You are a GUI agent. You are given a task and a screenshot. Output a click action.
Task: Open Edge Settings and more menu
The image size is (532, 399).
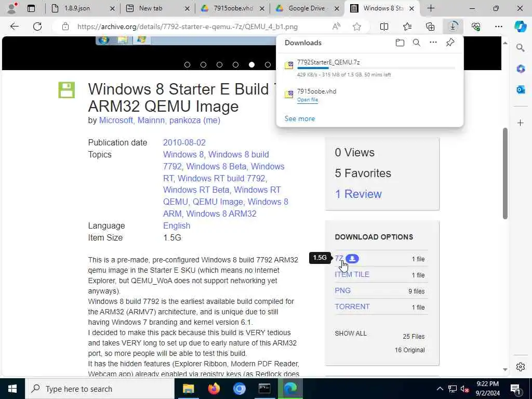click(x=498, y=26)
